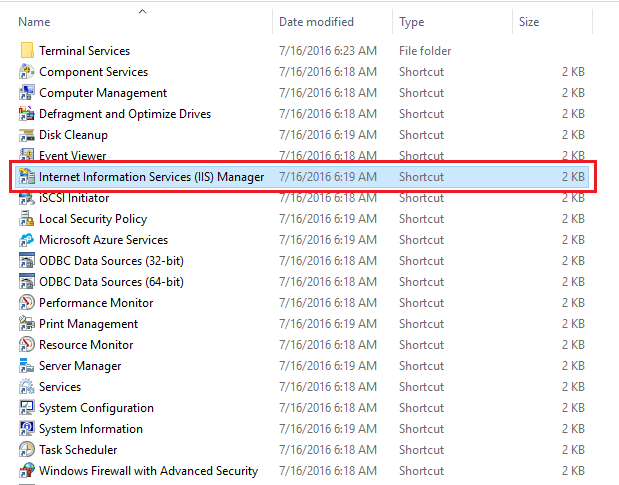This screenshot has height=485, width=619.
Task: Click the Microsoft Azure Services cloud icon
Action: click(x=27, y=240)
